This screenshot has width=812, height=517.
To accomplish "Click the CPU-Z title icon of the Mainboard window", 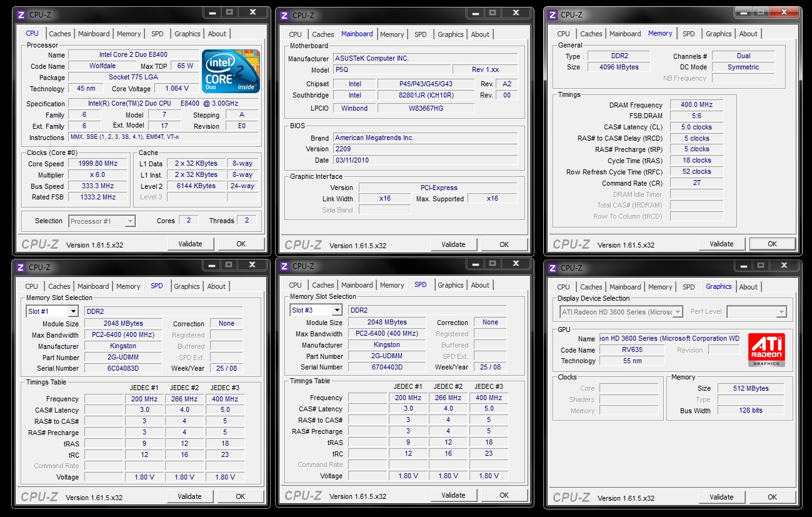I will point(284,15).
